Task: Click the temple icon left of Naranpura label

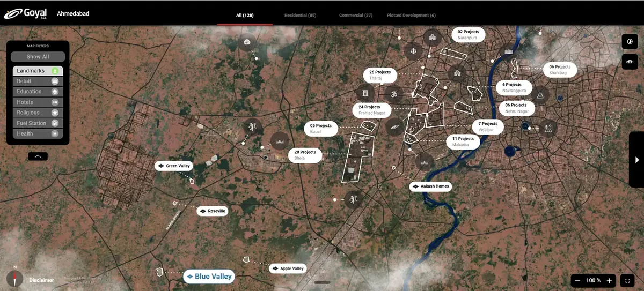Action: pos(432,38)
